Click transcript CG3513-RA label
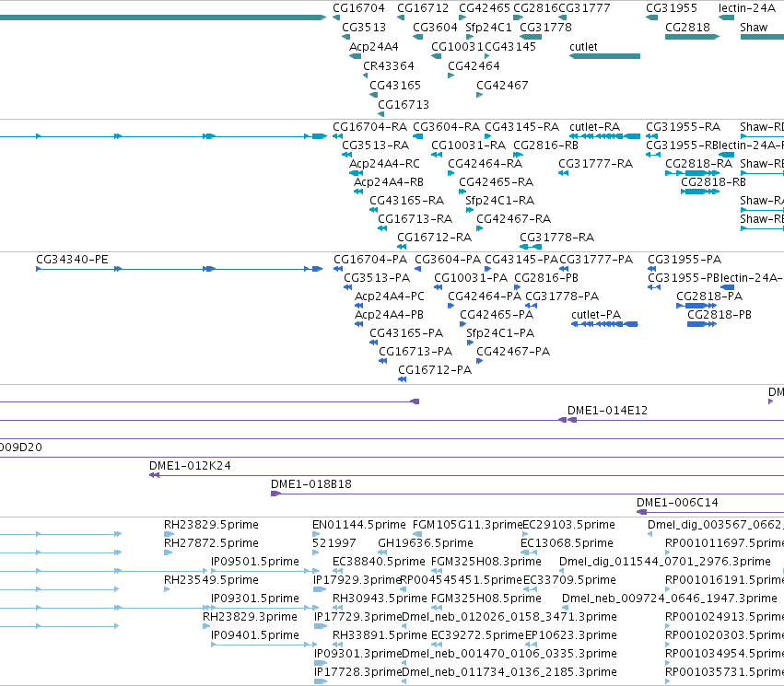This screenshot has height=686, width=784. 376,145
